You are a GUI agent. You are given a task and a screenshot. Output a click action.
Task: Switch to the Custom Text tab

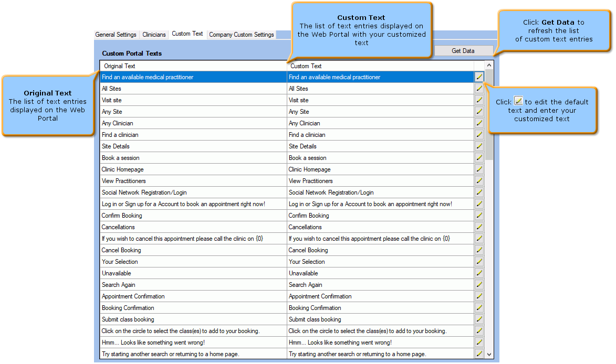(x=187, y=34)
